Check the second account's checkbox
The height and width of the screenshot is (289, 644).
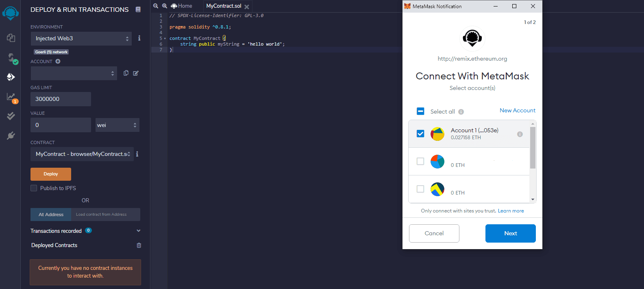tap(420, 161)
